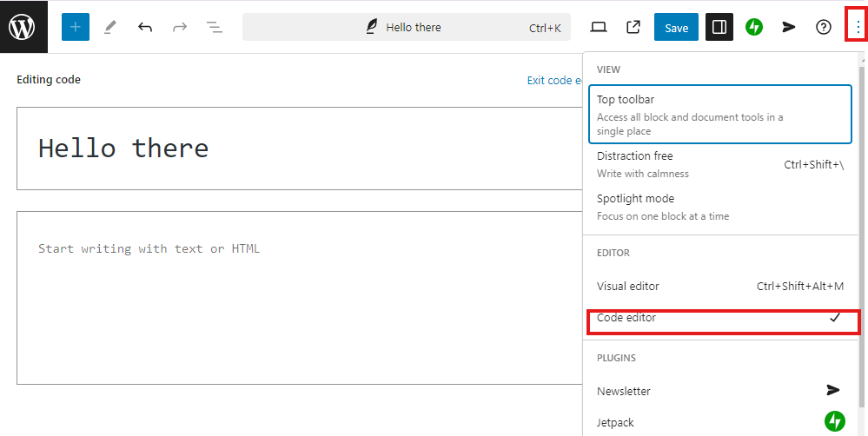
Task: Click Exit code editor link
Action: click(x=554, y=80)
